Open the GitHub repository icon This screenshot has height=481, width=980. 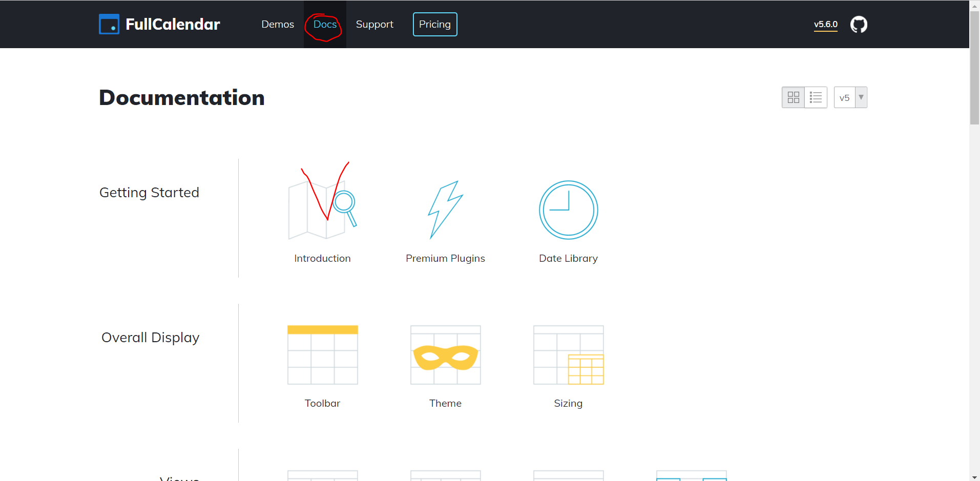(x=859, y=24)
